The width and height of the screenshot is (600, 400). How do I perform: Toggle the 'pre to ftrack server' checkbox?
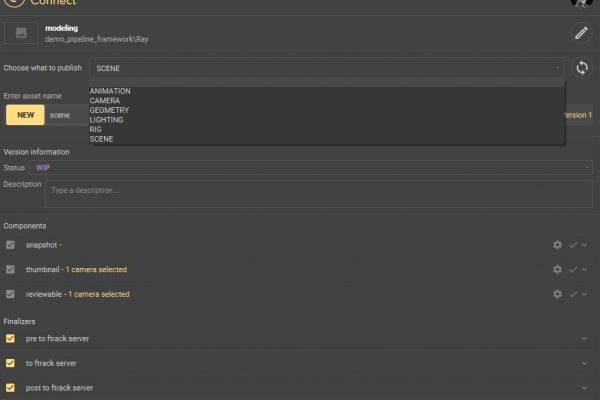[x=10, y=338]
